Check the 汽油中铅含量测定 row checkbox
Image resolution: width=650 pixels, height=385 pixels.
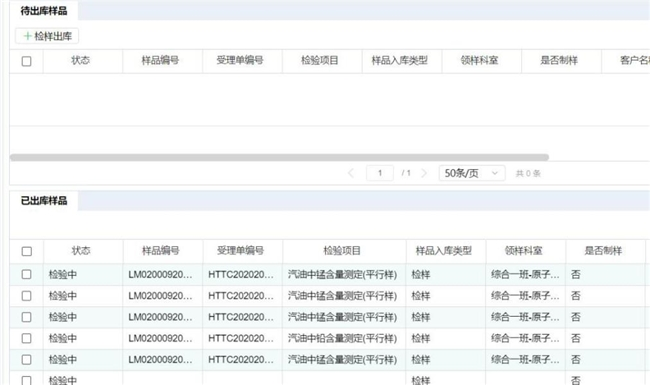pyautogui.click(x=27, y=338)
